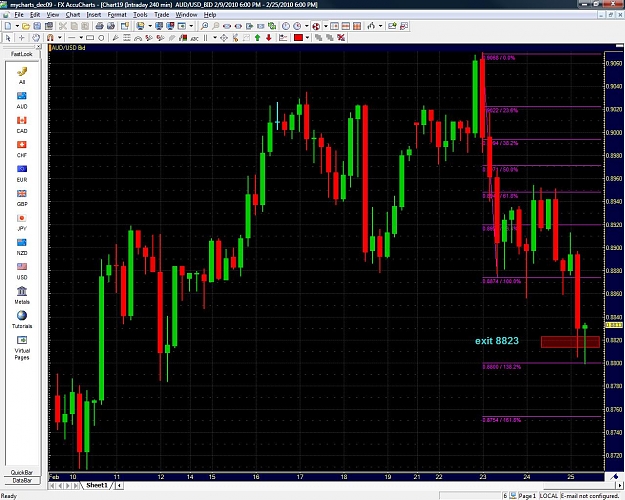This screenshot has width=625, height=500.
Task: Open the Chart menu
Action: click(73, 15)
